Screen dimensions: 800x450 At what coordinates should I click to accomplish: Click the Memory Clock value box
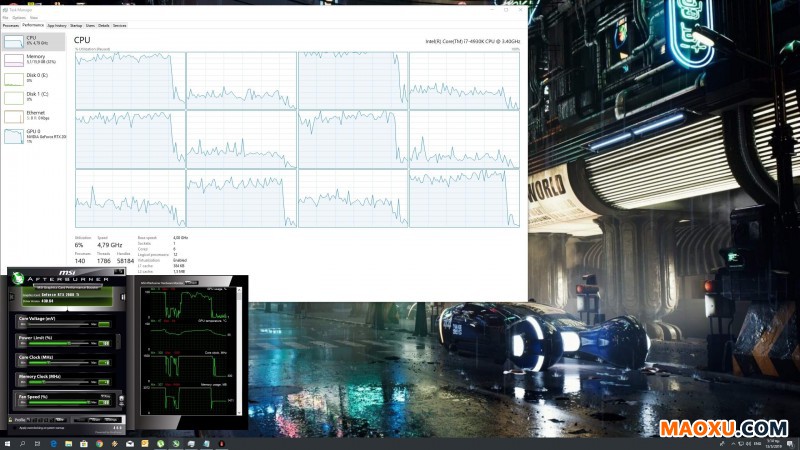coord(104,382)
